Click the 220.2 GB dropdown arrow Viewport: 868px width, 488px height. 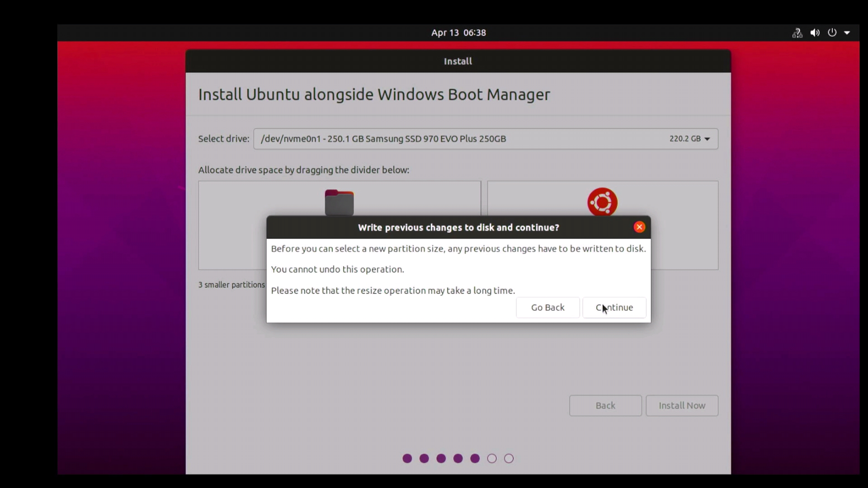coord(708,139)
